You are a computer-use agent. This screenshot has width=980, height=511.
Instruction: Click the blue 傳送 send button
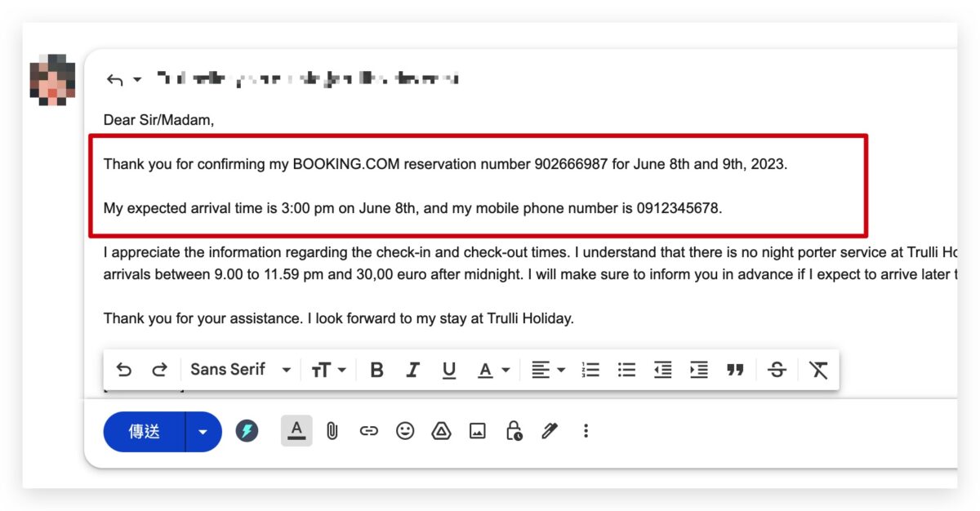coord(145,432)
